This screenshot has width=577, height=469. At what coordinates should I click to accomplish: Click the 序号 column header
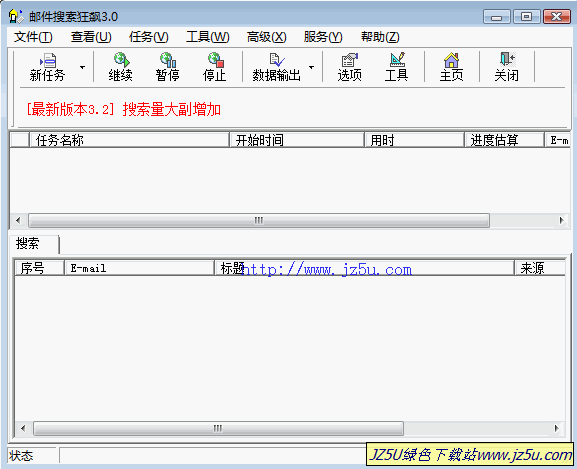pos(39,268)
